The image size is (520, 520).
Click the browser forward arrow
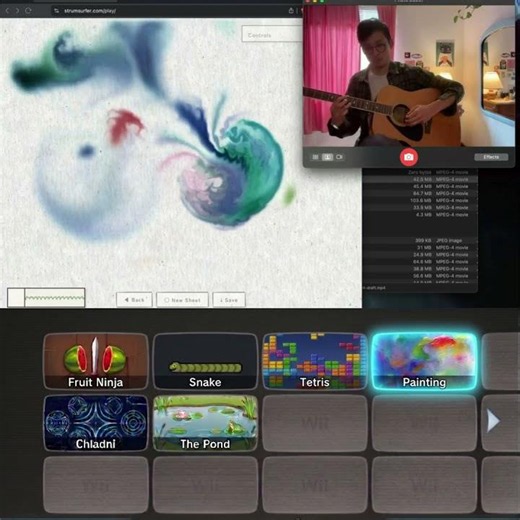click(x=17, y=11)
